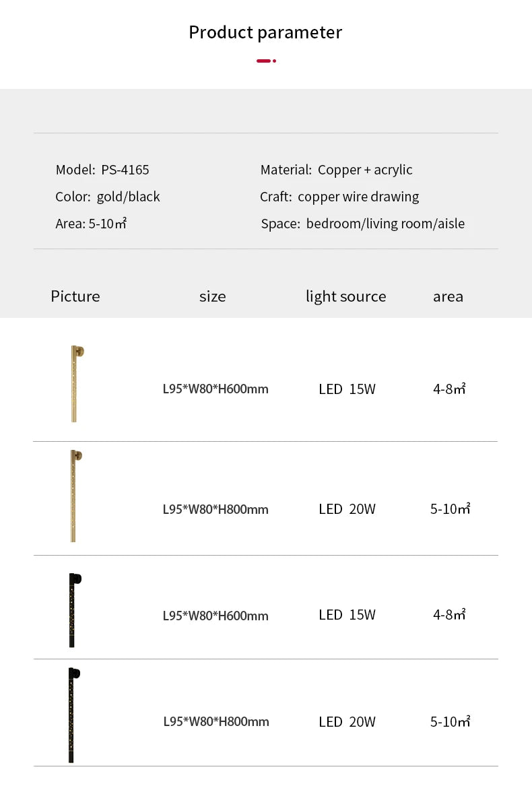The image size is (532, 788).
Task: Click 4-8㎡ area in black lamp row
Action: (x=450, y=615)
